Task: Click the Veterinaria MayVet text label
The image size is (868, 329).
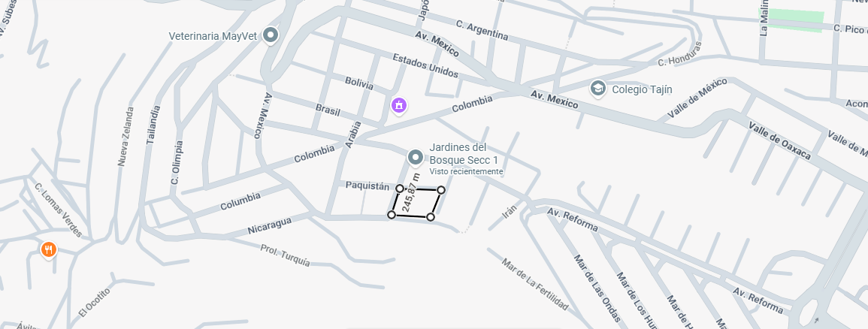Action: click(213, 36)
